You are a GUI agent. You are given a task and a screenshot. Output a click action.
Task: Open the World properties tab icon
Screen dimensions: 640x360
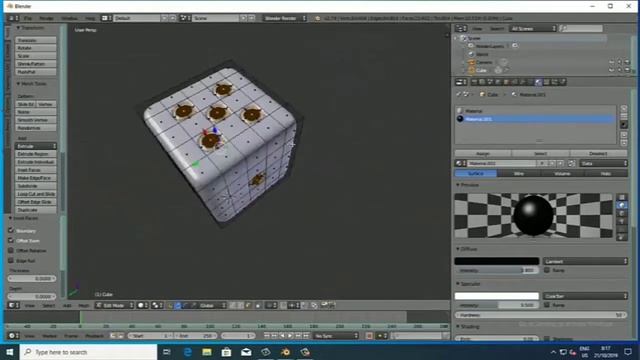pyautogui.click(x=498, y=82)
